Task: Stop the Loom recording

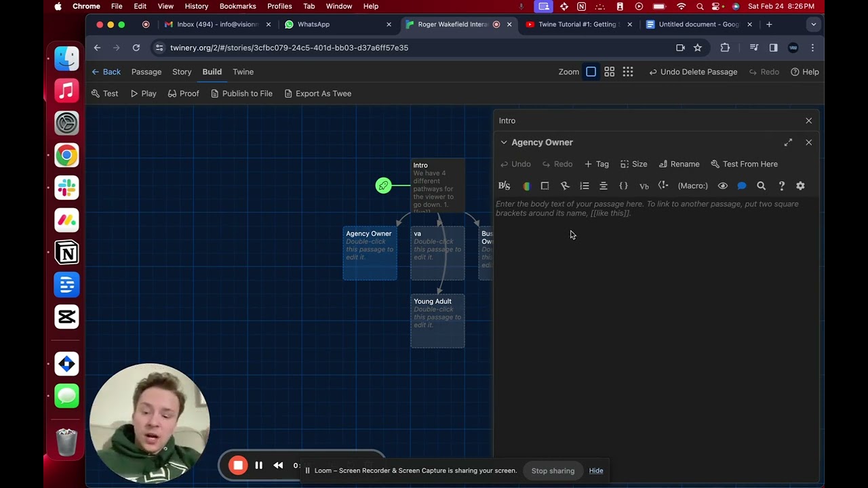Action: pos(237,465)
